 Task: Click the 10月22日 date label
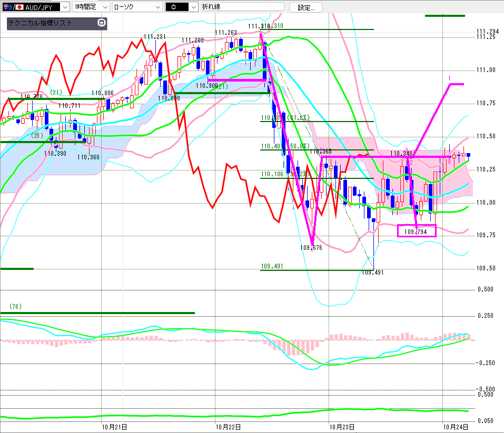click(x=228, y=427)
